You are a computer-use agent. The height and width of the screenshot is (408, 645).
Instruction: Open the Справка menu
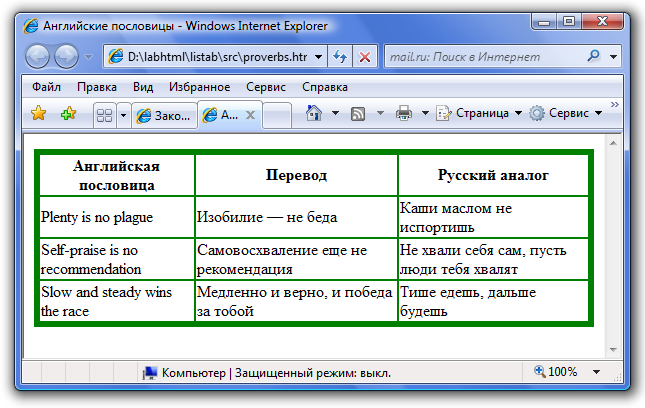click(325, 87)
